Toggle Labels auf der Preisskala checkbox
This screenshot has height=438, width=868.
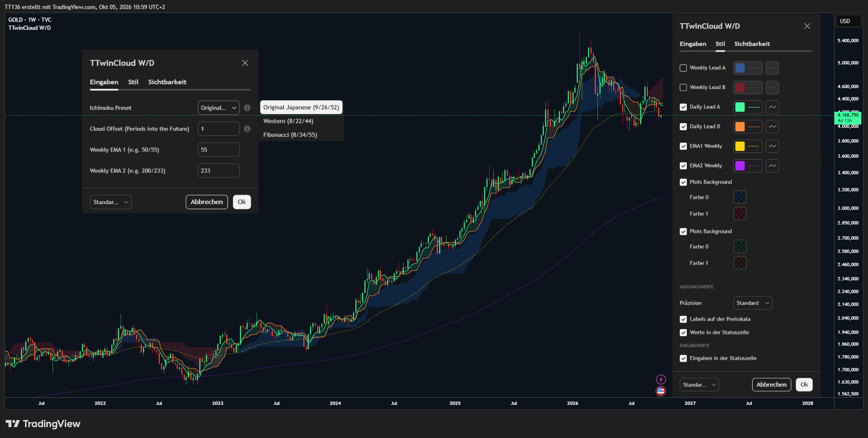[683, 319]
